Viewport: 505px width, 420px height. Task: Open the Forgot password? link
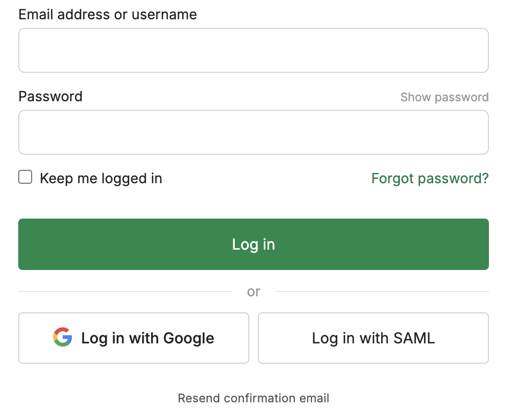click(x=430, y=178)
